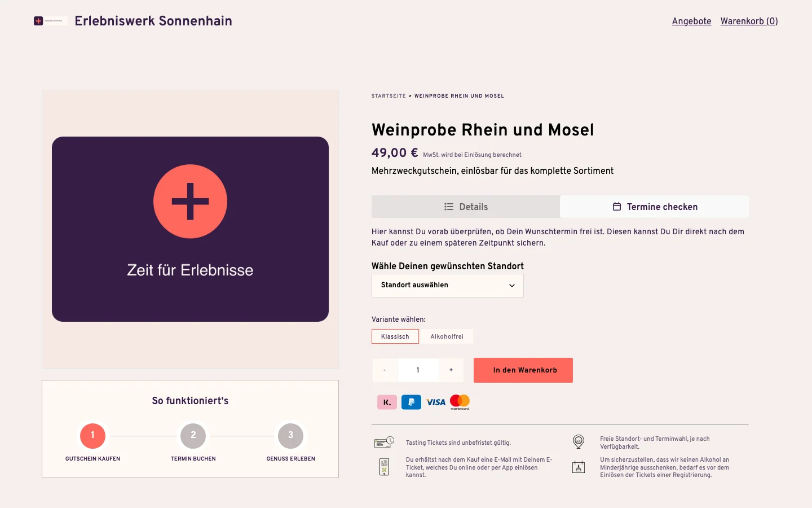Select the Klassisch variant

point(395,336)
